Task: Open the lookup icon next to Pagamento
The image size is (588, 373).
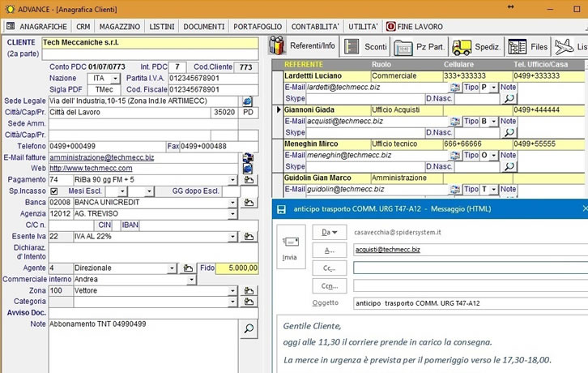Action: click(248, 179)
